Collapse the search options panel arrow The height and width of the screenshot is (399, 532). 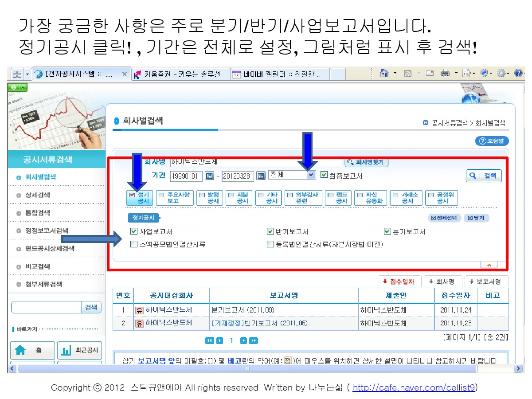click(489, 265)
